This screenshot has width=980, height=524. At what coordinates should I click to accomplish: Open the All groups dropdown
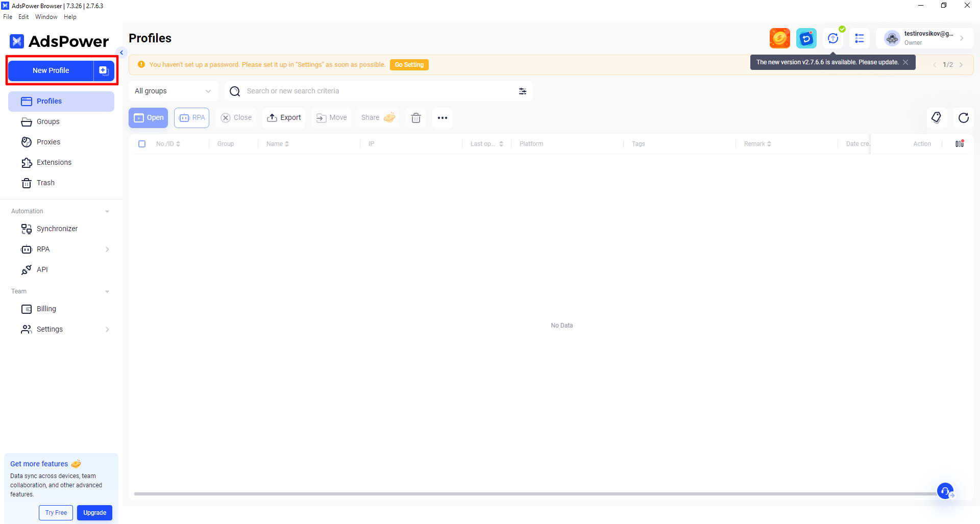tap(173, 91)
